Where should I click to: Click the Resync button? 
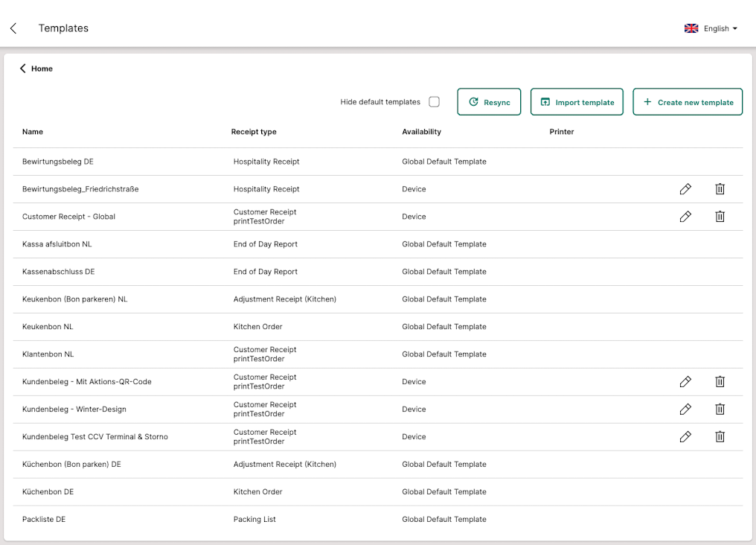coord(489,102)
